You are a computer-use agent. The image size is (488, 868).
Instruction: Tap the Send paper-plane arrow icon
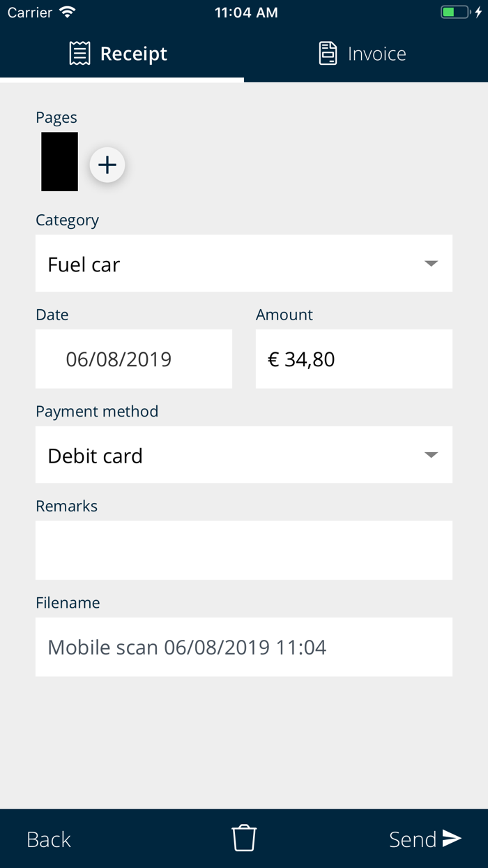tap(452, 839)
